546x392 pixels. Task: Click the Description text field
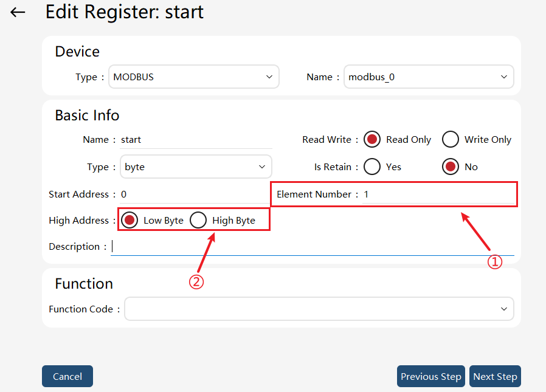click(313, 247)
